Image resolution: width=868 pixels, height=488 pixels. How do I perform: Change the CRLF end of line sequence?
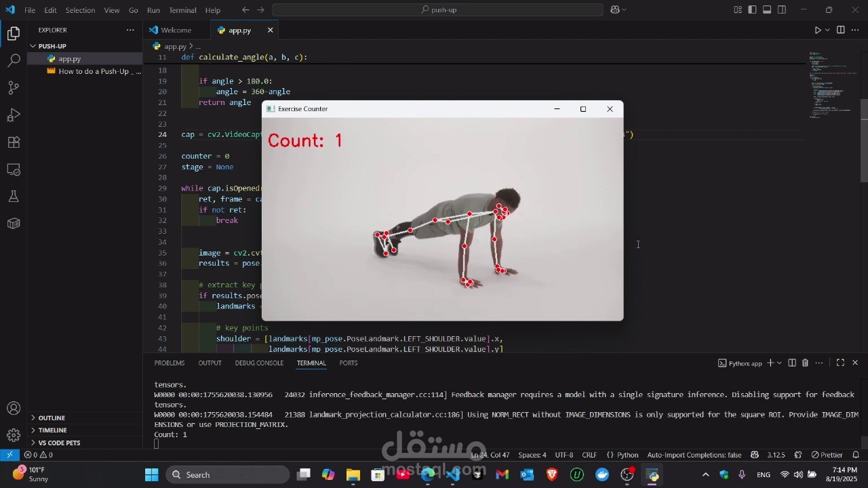pos(589,455)
